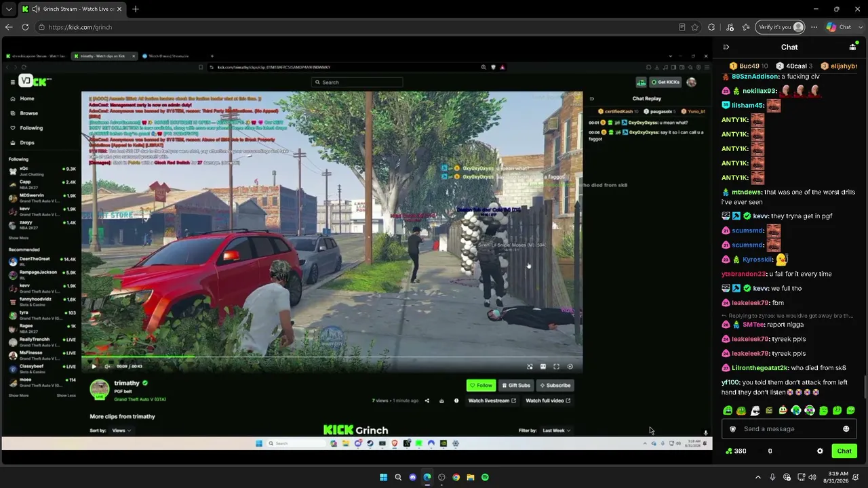Favorite this page with the star icon

point(695,27)
